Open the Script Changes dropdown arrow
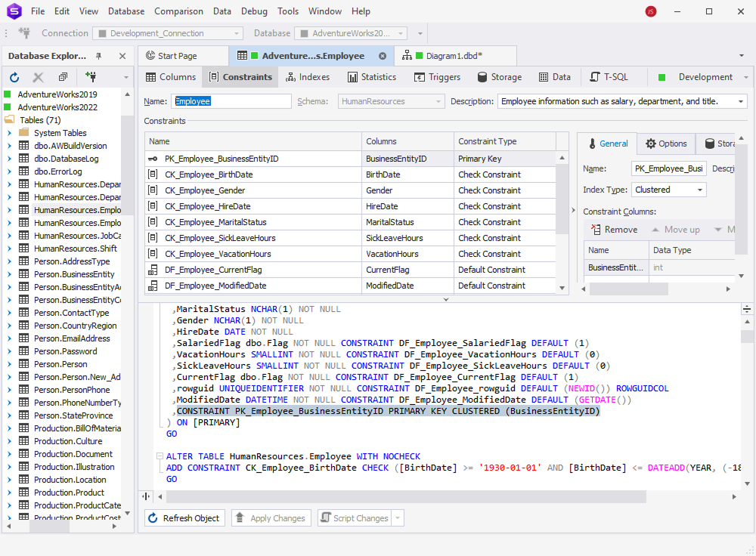 397,517
